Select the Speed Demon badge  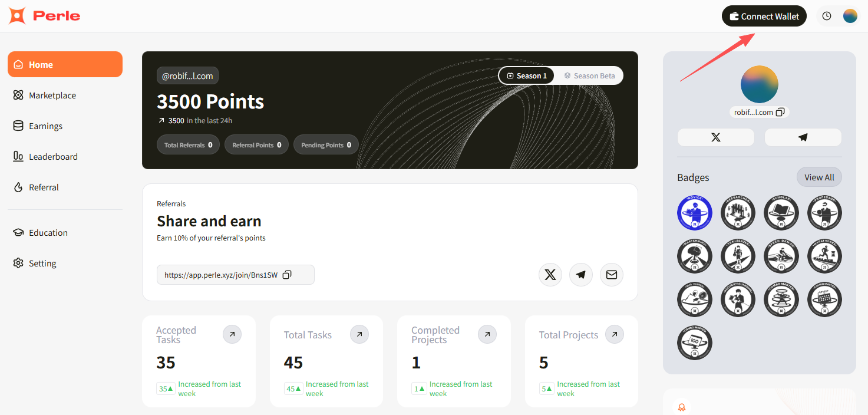pyautogui.click(x=781, y=256)
